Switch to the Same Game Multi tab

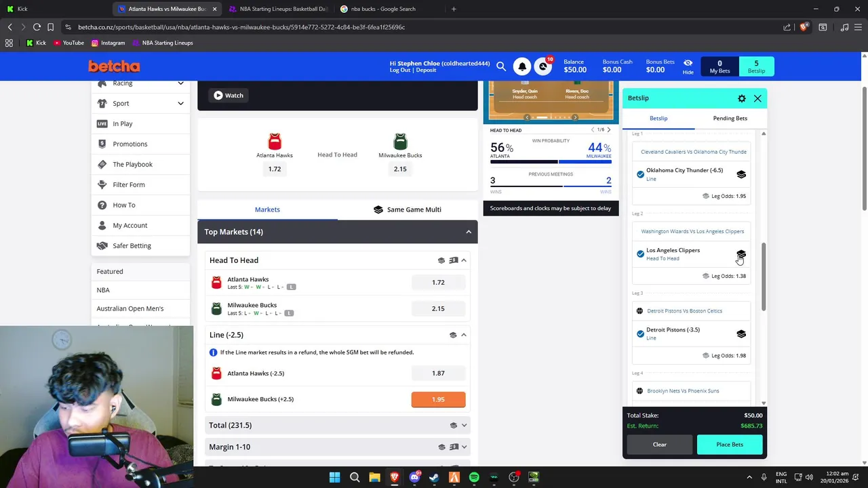(408, 209)
